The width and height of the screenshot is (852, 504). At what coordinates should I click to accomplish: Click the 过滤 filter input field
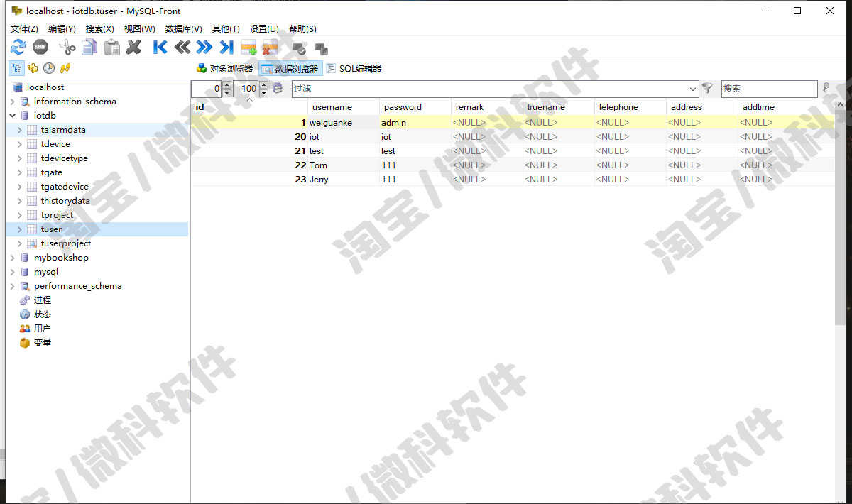point(490,89)
